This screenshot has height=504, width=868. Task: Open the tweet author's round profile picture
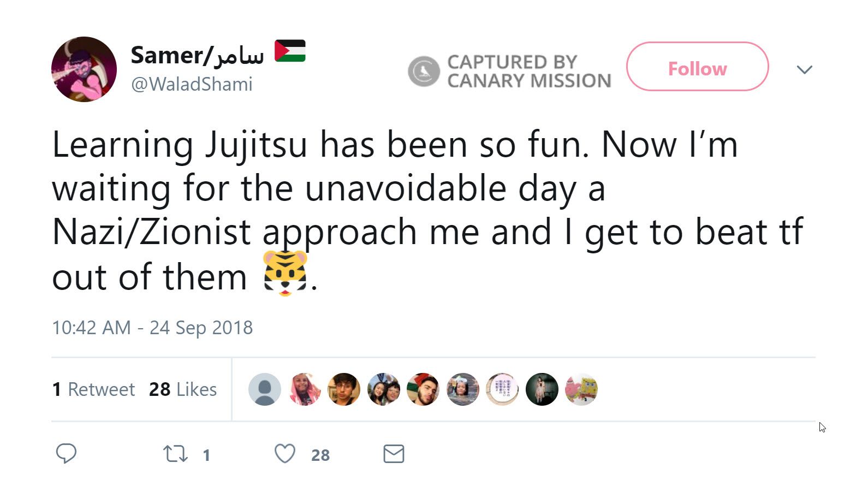click(x=84, y=69)
